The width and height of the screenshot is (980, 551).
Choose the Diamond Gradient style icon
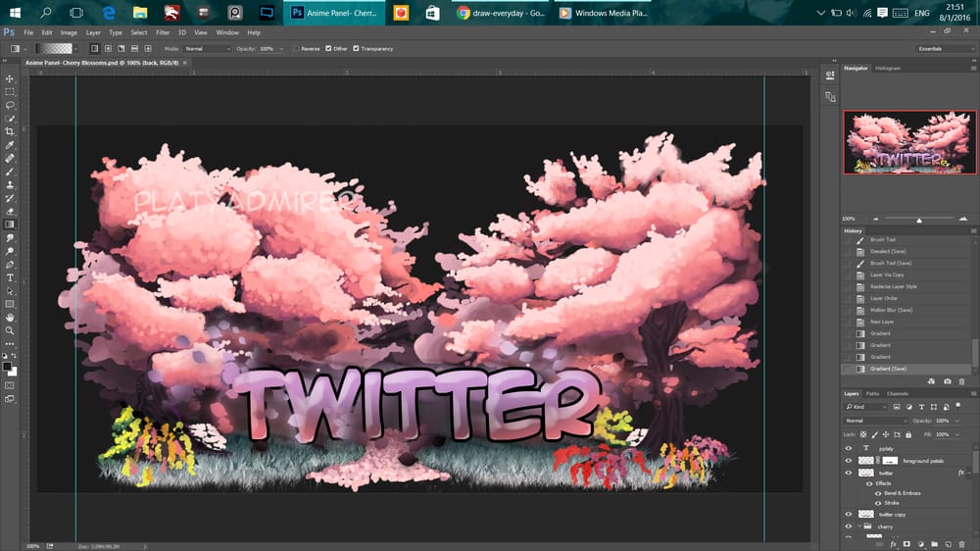148,48
